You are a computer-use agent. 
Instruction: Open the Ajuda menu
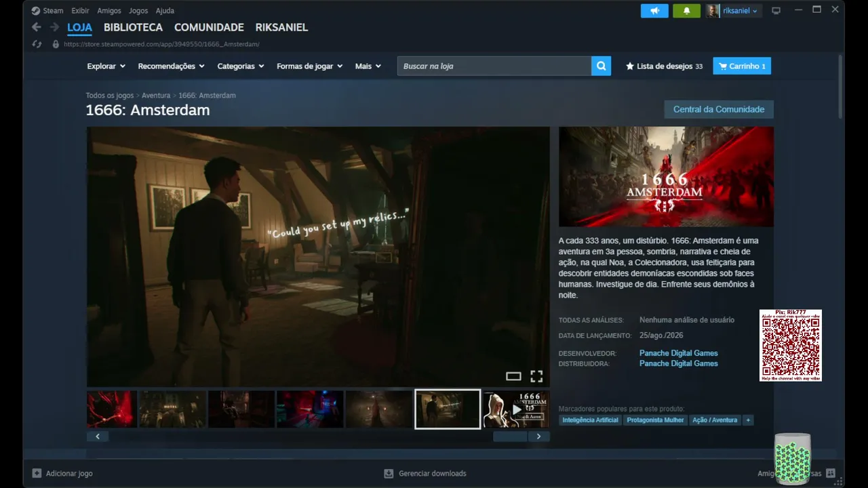click(165, 11)
